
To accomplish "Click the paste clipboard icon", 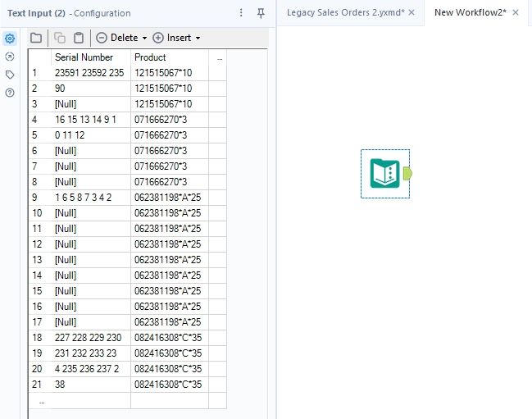I will pos(79,38).
